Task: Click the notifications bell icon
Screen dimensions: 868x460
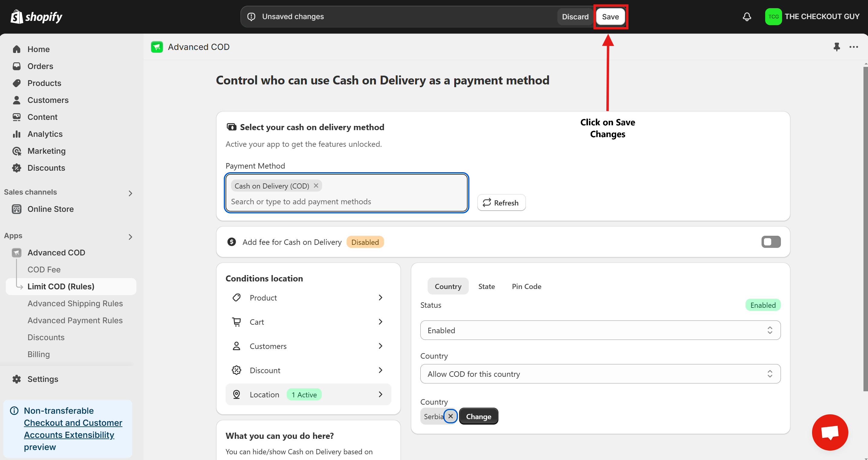Action: coord(747,17)
